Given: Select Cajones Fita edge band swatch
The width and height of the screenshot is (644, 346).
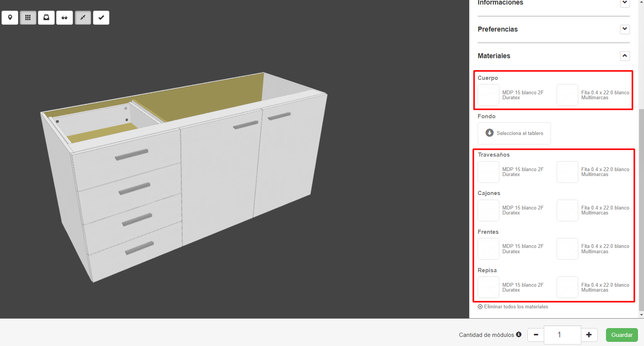Looking at the screenshot, I should pyautogui.click(x=567, y=210).
